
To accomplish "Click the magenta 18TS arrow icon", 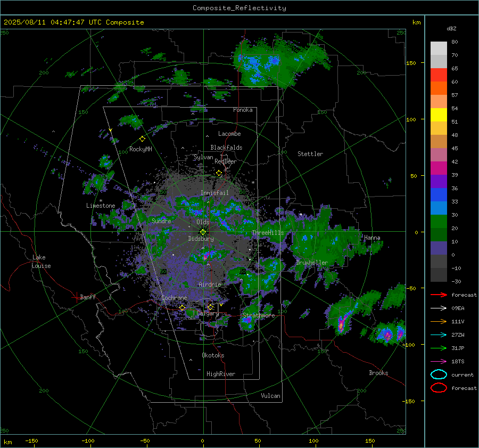I will click(439, 362).
